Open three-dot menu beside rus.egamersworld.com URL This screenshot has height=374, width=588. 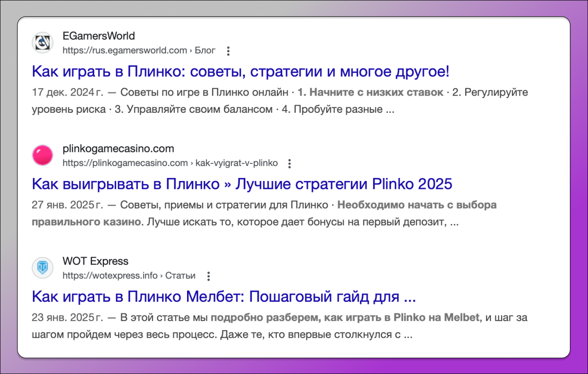coord(228,51)
